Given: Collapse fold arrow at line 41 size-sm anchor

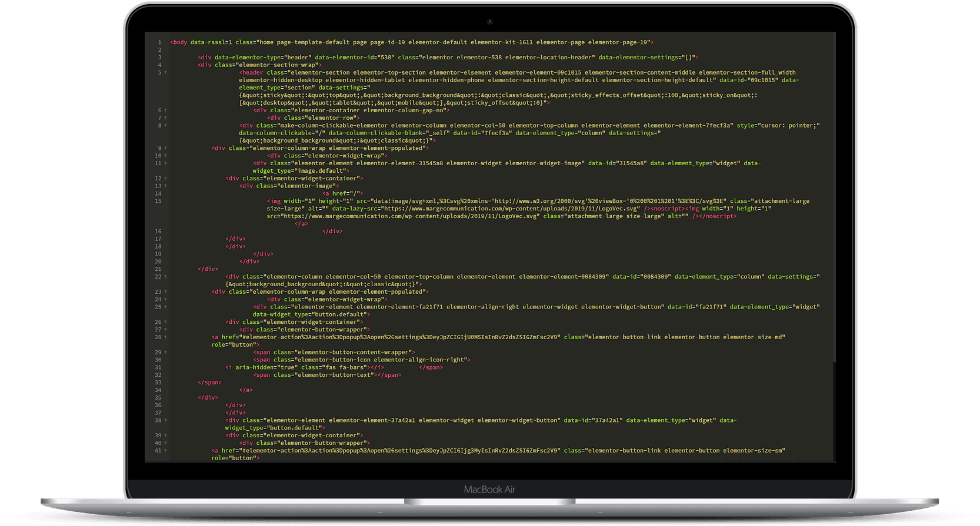Looking at the screenshot, I should pyautogui.click(x=165, y=451).
